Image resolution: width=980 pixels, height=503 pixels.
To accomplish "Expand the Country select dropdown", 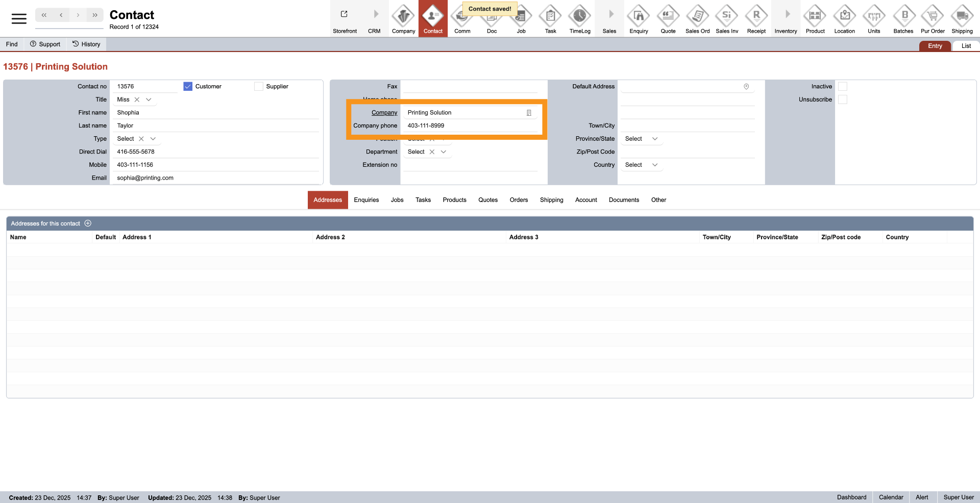I will (655, 165).
